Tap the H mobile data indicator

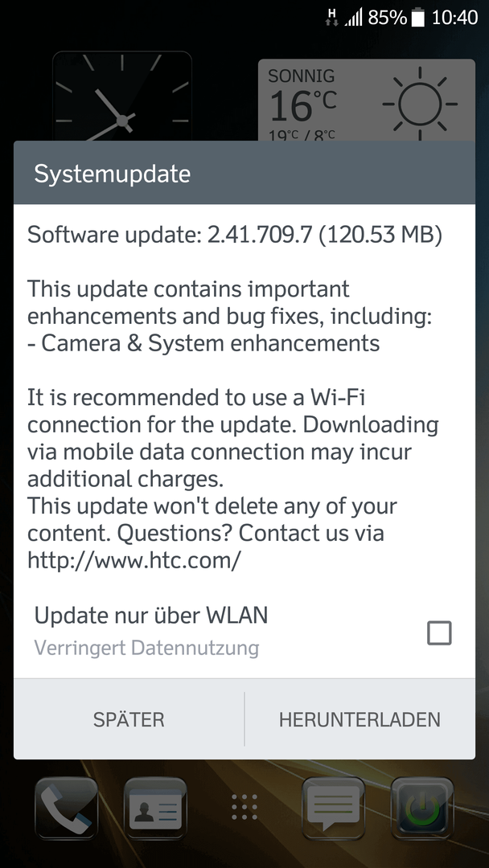tap(332, 17)
